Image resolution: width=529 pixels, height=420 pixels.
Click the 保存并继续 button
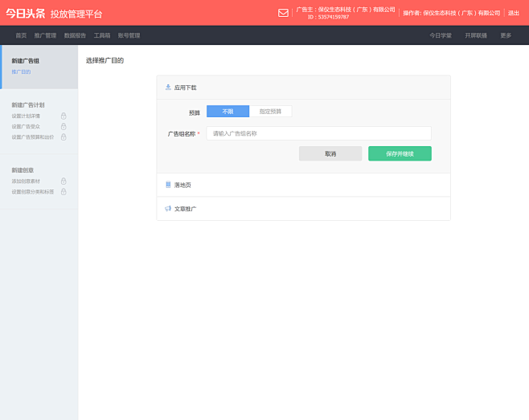tap(400, 153)
